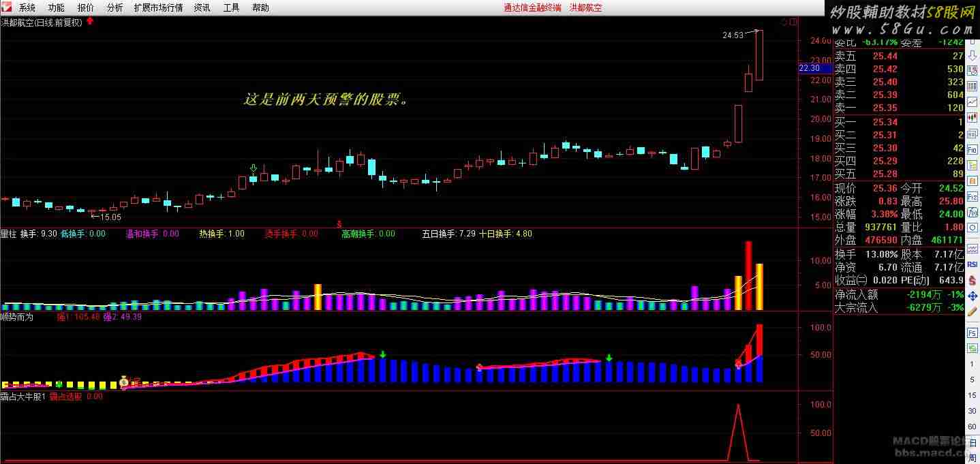The width and height of the screenshot is (980, 464).
Task: Click red up arrow beside 洪都航空 title
Action: tap(90, 22)
